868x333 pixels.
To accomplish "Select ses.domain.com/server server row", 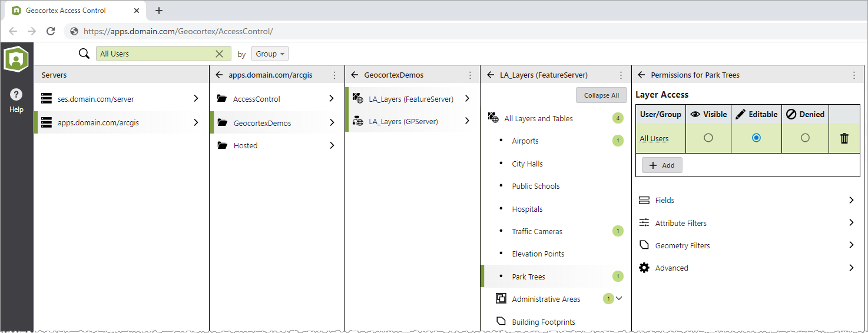I will [x=121, y=99].
